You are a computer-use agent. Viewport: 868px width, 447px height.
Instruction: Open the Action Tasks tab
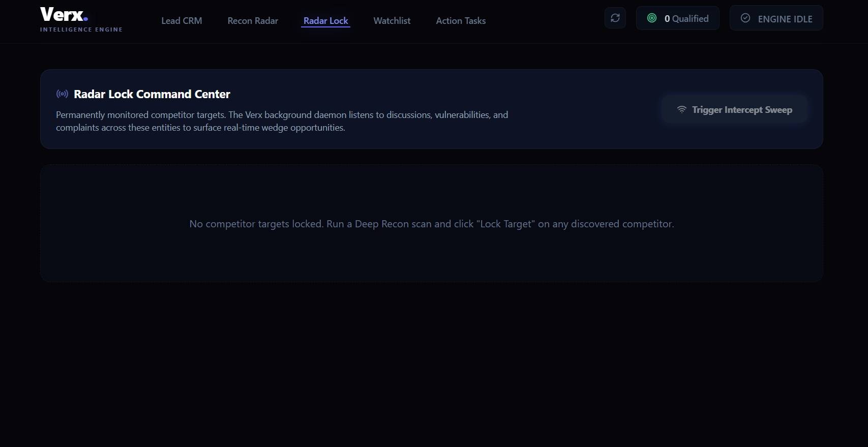pos(461,21)
